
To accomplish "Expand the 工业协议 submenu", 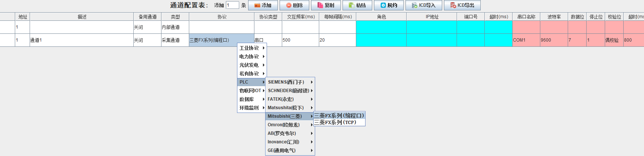I will click(251, 48).
